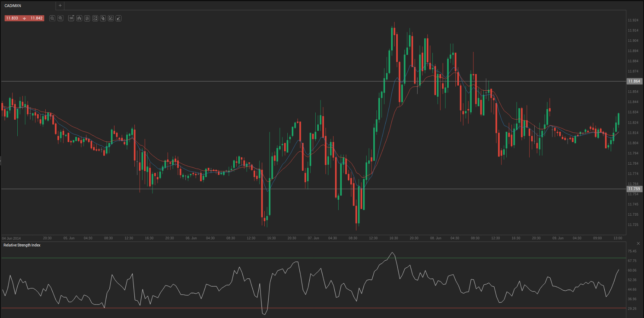Screen dimensions: 644x318
Task: Select the eraser tool in toolbar
Action: click(x=119, y=18)
